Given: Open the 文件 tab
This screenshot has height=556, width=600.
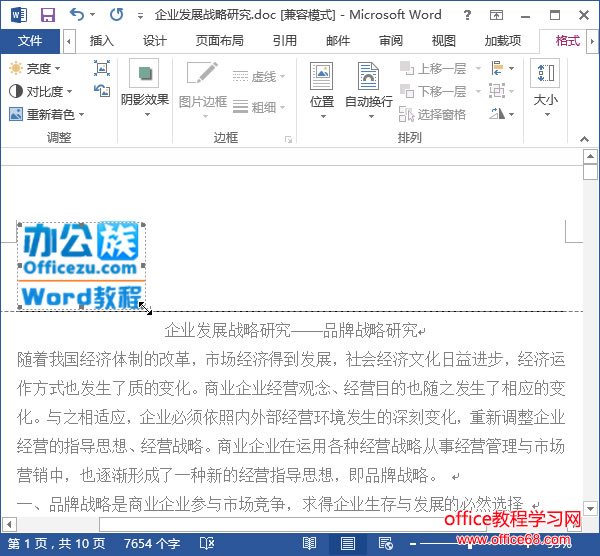Looking at the screenshot, I should click(x=30, y=41).
